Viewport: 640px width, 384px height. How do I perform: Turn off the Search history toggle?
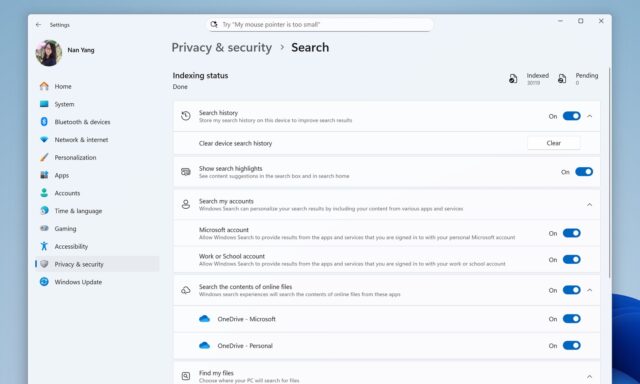coord(571,116)
